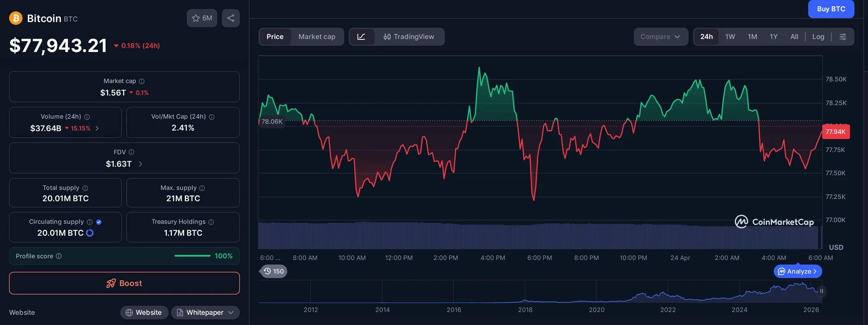Click the circulating supply progress ring icon
Image resolution: width=868 pixels, height=325 pixels.
[x=90, y=233]
